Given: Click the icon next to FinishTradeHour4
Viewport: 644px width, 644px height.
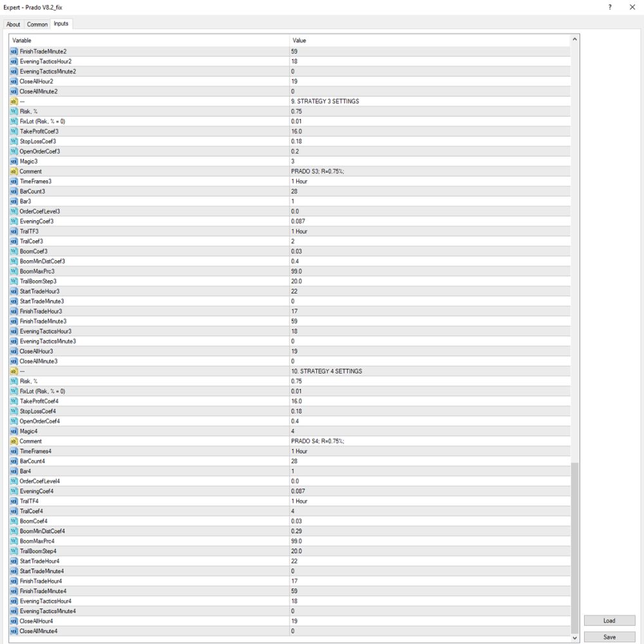Looking at the screenshot, I should coord(14,581).
